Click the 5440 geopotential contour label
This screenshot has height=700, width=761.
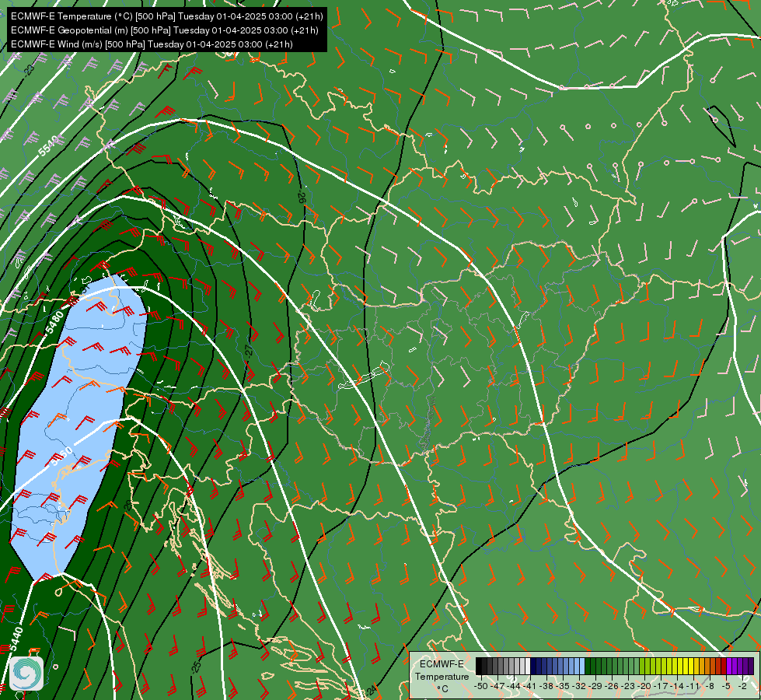[16, 639]
